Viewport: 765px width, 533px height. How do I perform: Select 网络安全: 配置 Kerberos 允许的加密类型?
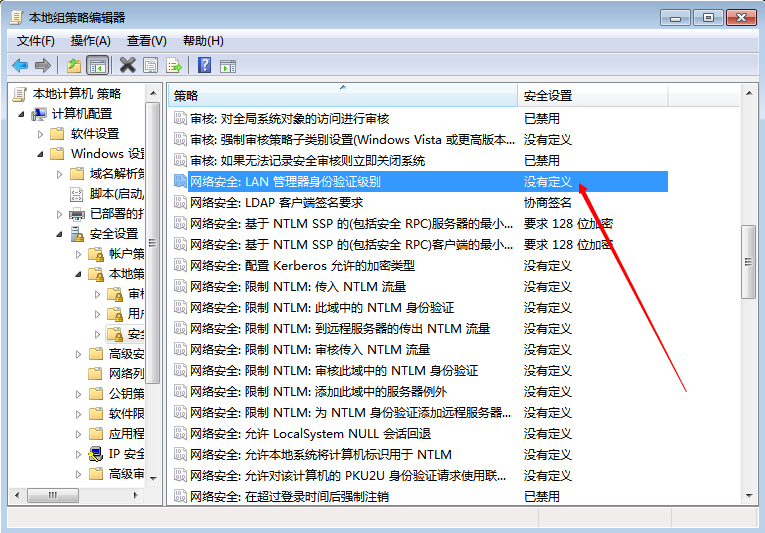point(302,266)
